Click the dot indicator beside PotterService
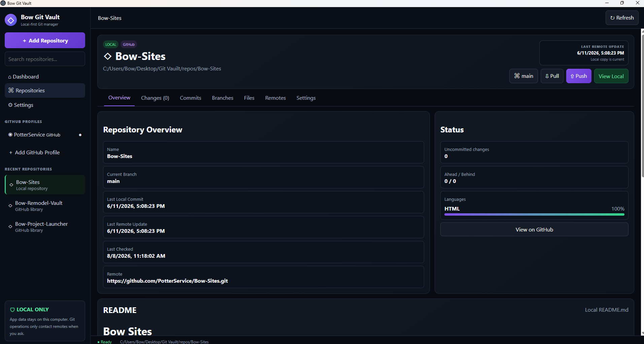 [80, 135]
